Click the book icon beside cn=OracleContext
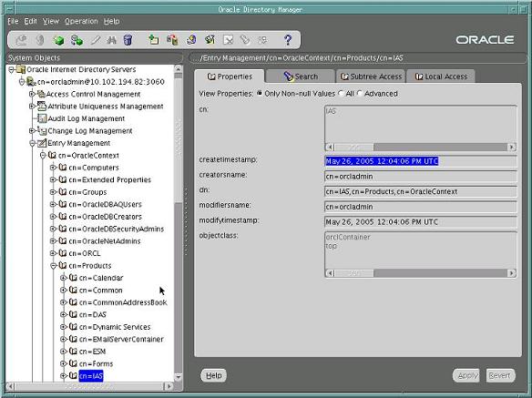This screenshot has width=532, height=398. pyautogui.click(x=52, y=155)
